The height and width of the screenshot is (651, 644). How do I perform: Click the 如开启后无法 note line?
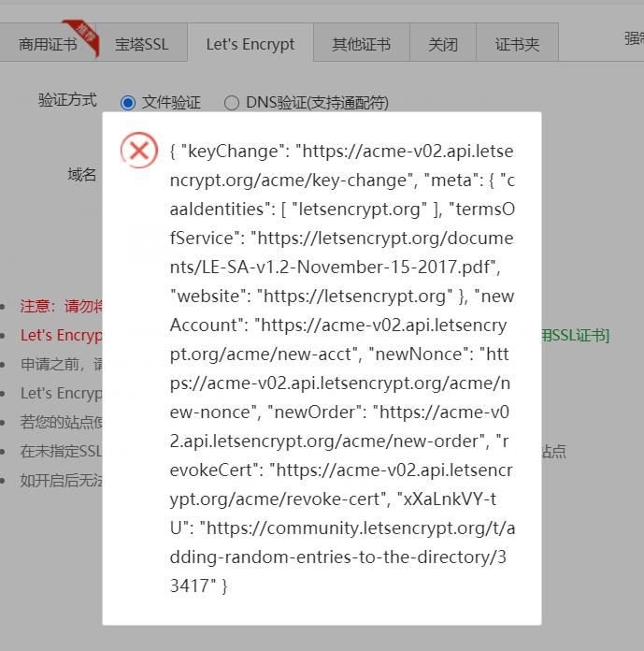coord(62,481)
